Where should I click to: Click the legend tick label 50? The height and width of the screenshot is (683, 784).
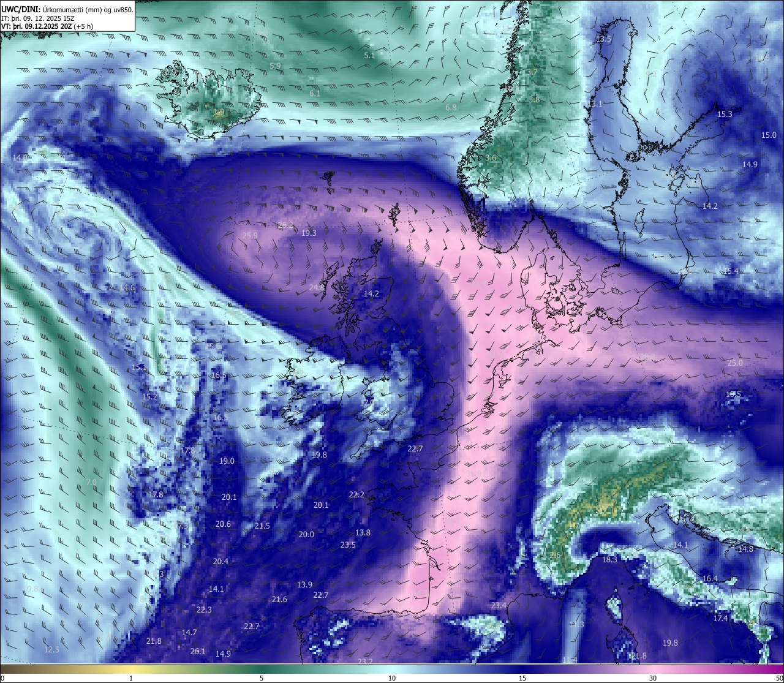point(778,678)
